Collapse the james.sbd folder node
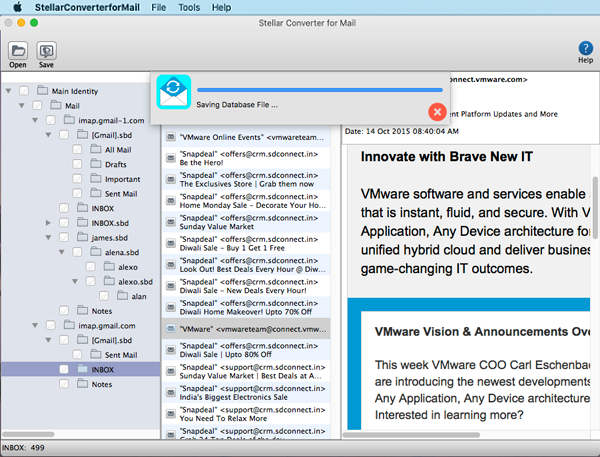Image resolution: width=600 pixels, height=457 pixels. click(x=49, y=238)
